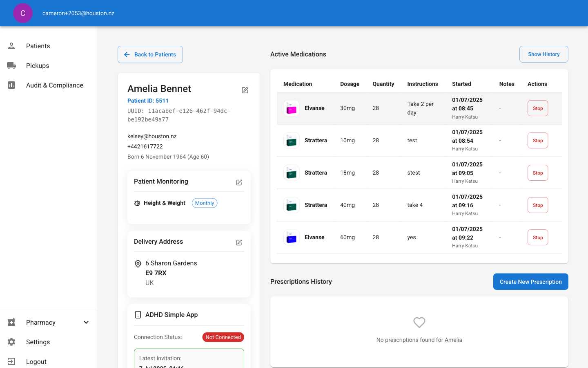
Task: Click the Instructions column header
Action: [423, 84]
